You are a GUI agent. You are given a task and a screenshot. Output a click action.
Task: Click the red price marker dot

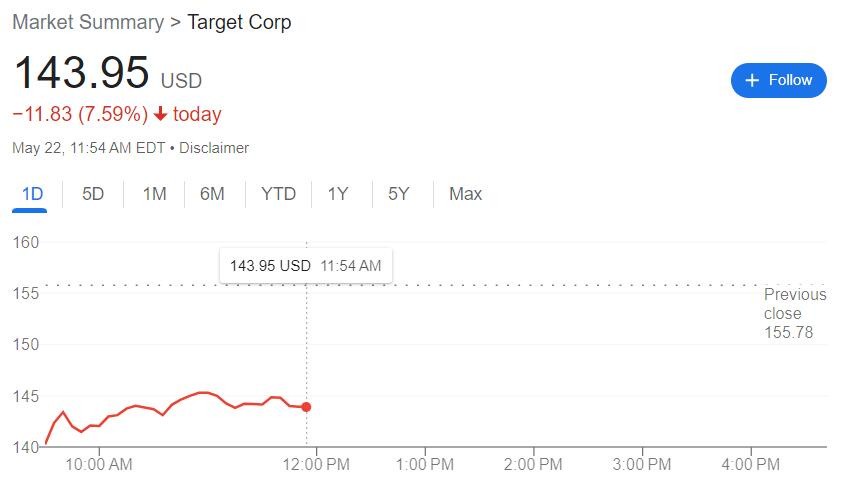coord(306,407)
